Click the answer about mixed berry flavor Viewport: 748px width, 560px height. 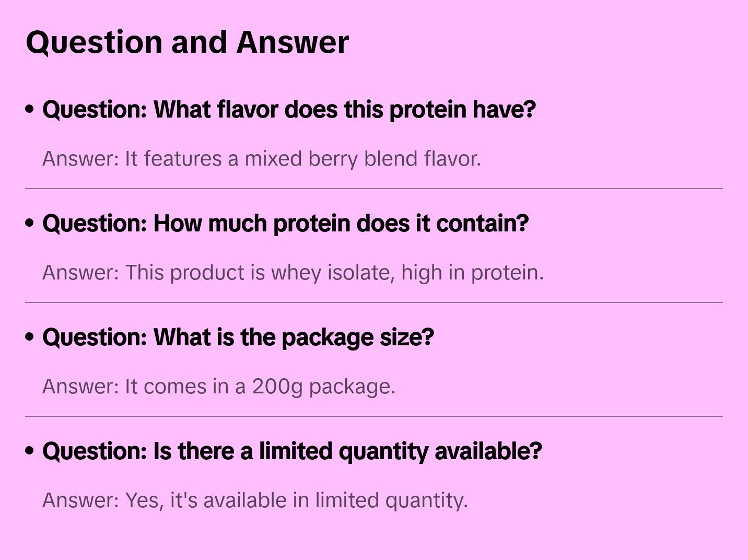click(261, 159)
